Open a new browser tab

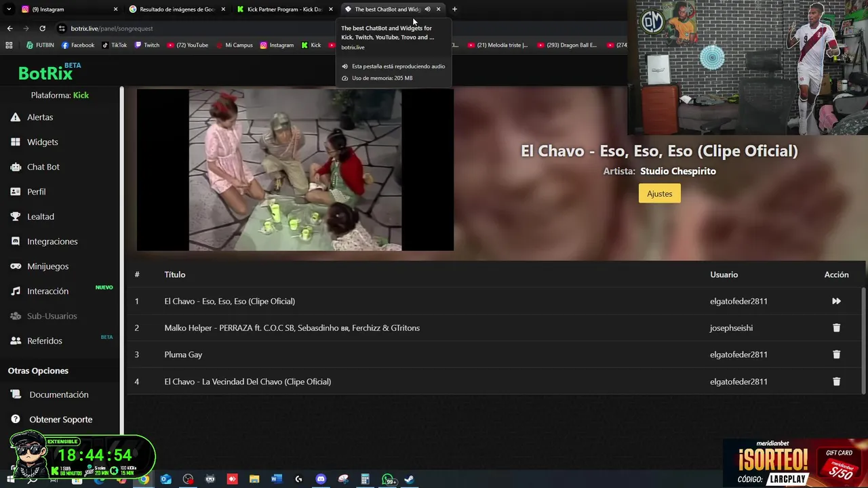point(454,9)
